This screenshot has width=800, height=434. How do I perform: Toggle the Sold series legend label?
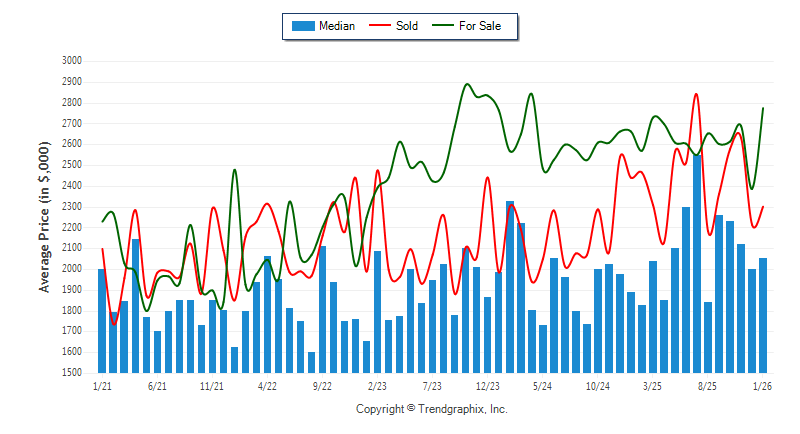coord(407,26)
